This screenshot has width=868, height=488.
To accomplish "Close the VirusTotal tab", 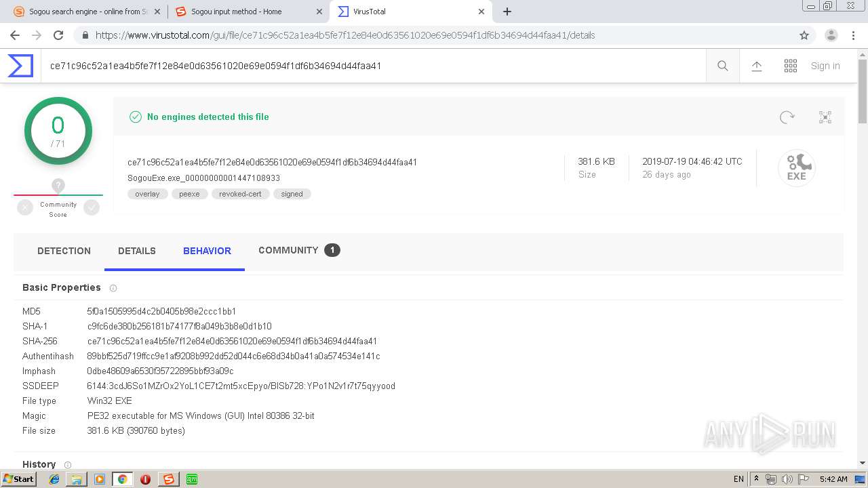I will click(x=481, y=12).
